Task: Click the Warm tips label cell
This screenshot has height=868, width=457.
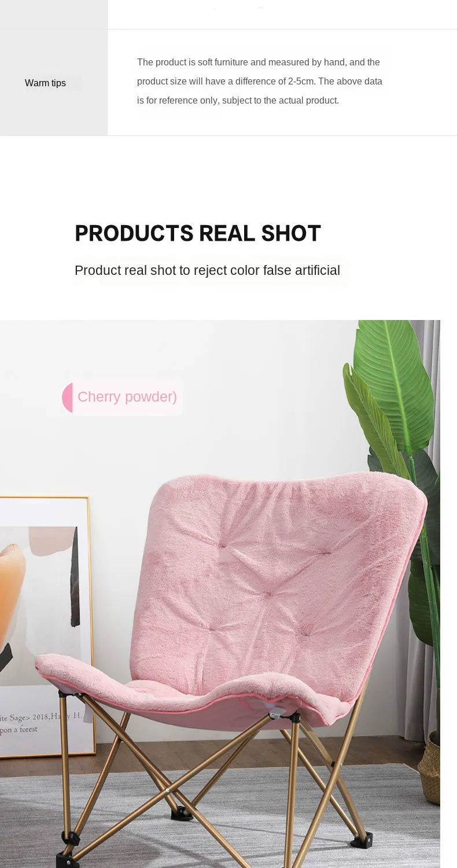Action: [53, 83]
